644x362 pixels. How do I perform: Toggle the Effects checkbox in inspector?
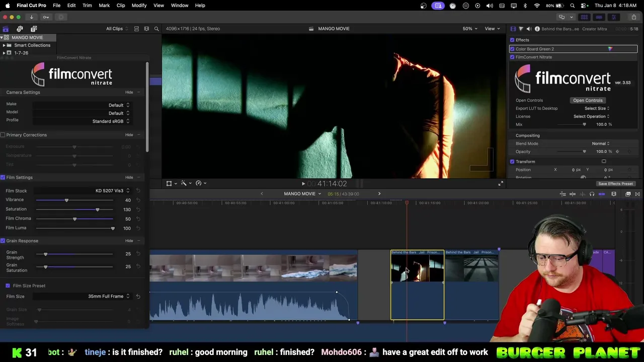coord(512,40)
